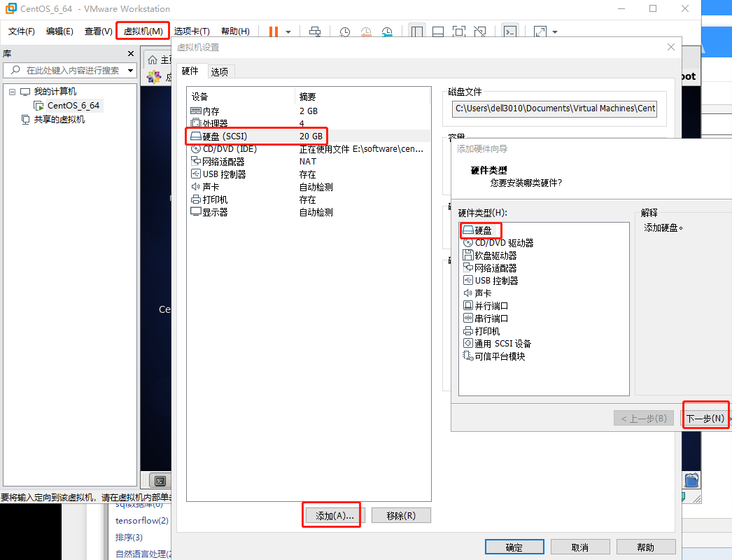
Task: Select 内存 device row
Action: [x=308, y=111]
